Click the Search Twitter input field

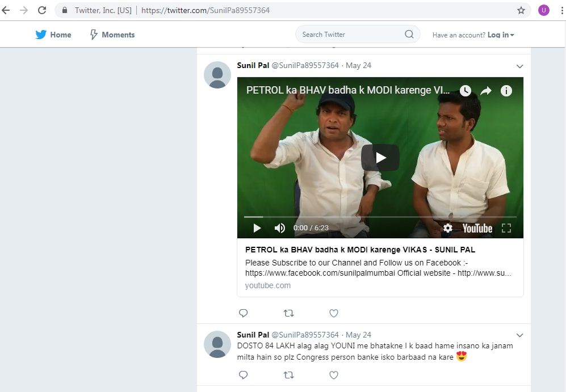pyautogui.click(x=349, y=35)
